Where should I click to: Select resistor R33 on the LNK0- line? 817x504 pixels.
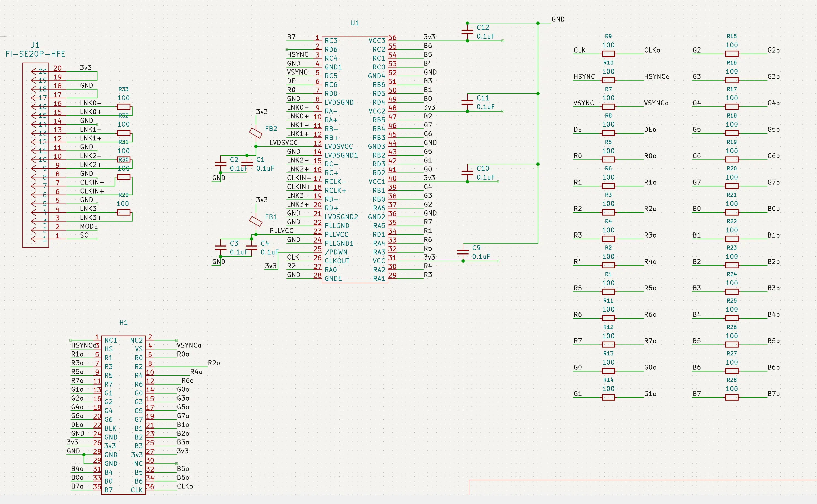(x=123, y=107)
